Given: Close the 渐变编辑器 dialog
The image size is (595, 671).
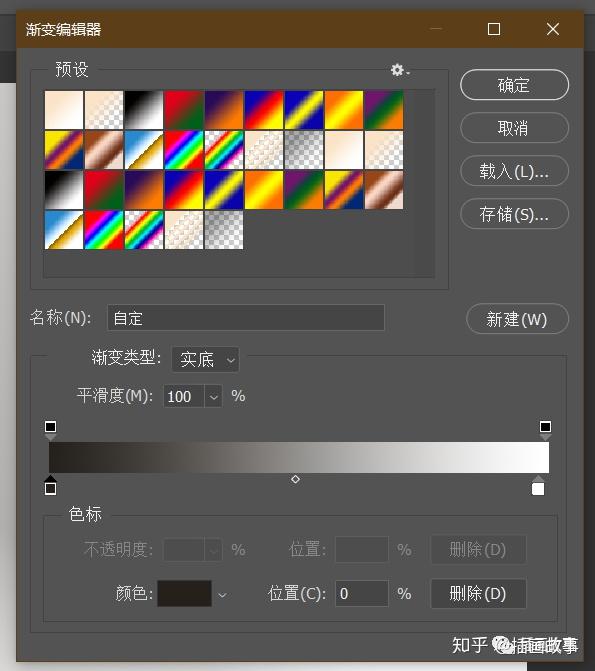Looking at the screenshot, I should [x=553, y=29].
